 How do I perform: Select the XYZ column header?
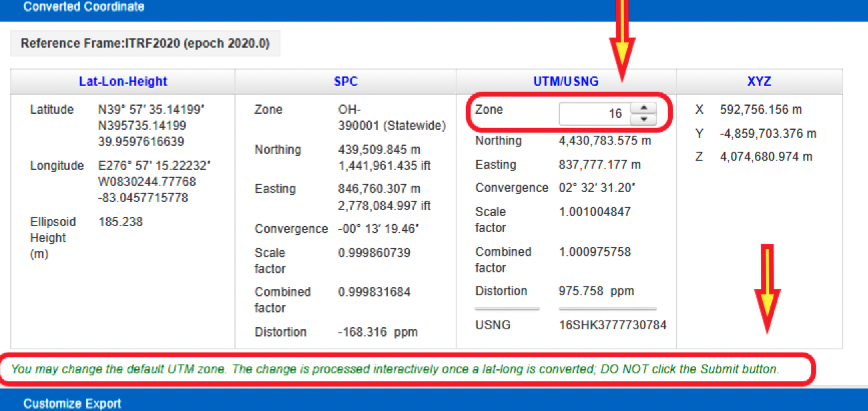pyautogui.click(x=759, y=81)
